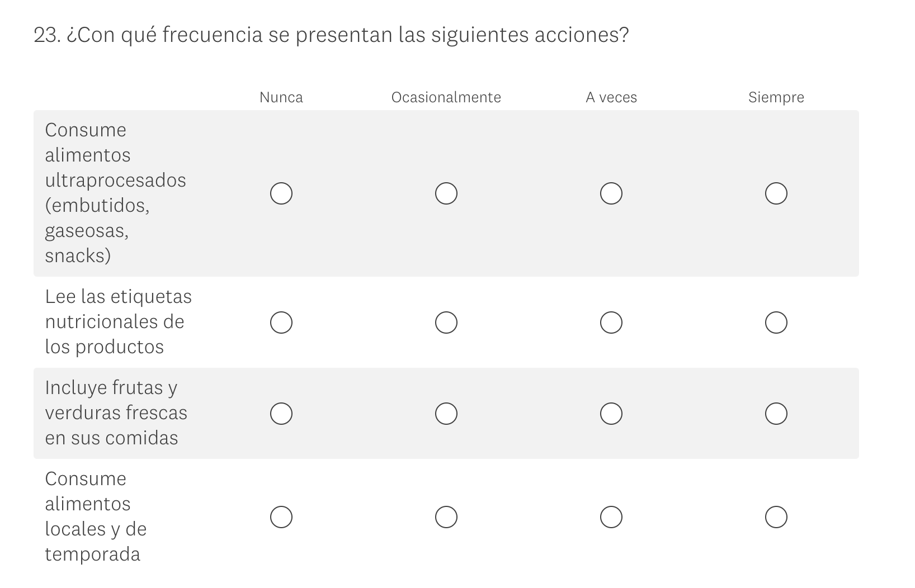The image size is (915, 588).
Task: Mark A veces for etiquetas nutricionales
Action: click(x=611, y=323)
